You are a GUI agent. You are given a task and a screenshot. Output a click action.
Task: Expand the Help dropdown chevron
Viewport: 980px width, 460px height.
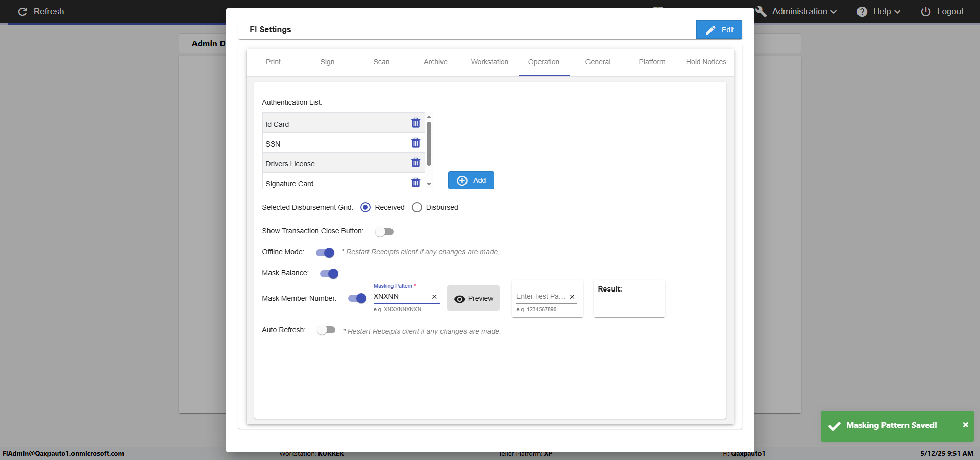point(897,12)
